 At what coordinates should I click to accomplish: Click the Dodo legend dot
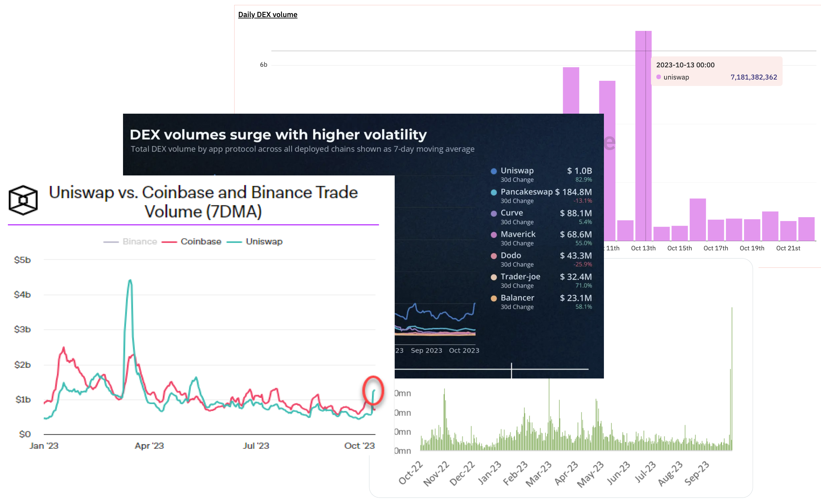coord(494,256)
